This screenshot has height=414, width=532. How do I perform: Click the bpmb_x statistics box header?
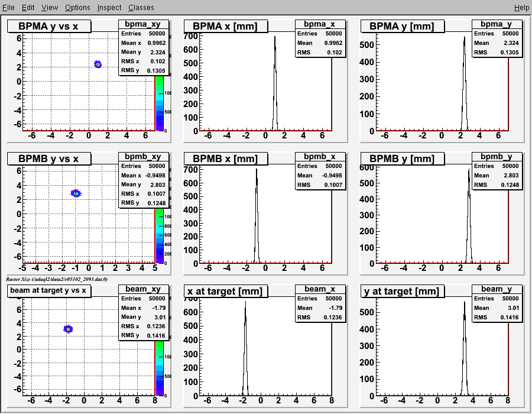point(320,157)
